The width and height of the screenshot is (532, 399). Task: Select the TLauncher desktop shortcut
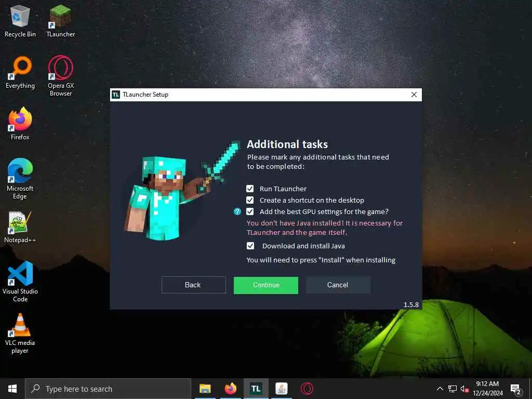(60, 21)
